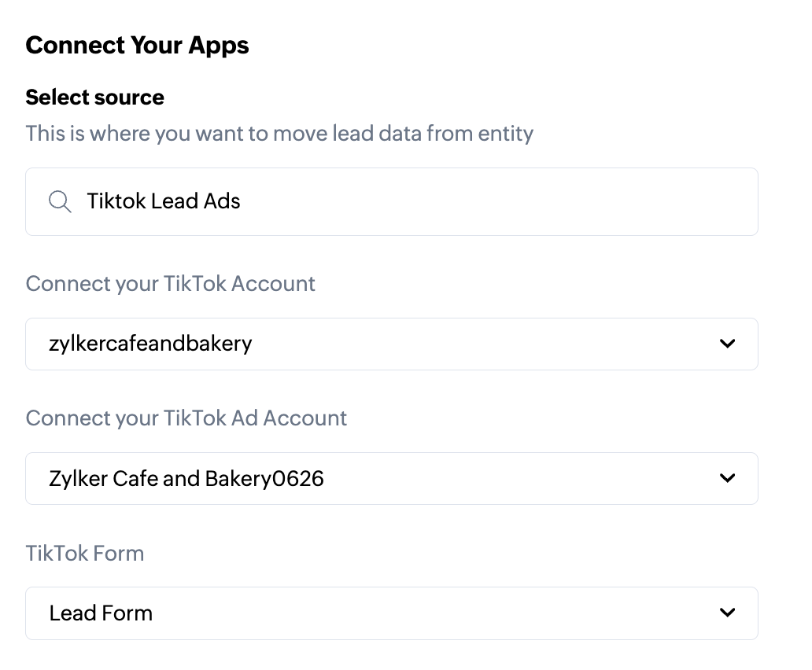Click the "TikTok Form" field label
The image size is (812, 670).
click(x=85, y=553)
